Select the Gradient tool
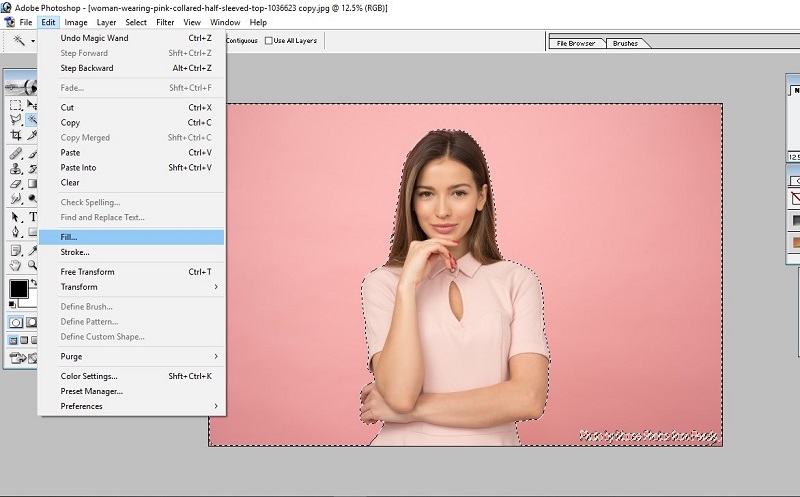Screen dimensions: 800x497 [32, 183]
